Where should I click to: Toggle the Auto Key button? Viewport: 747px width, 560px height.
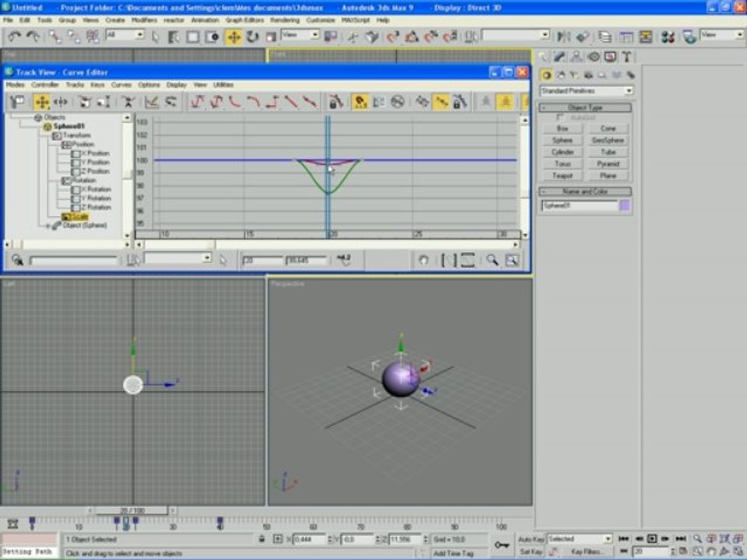tap(531, 538)
